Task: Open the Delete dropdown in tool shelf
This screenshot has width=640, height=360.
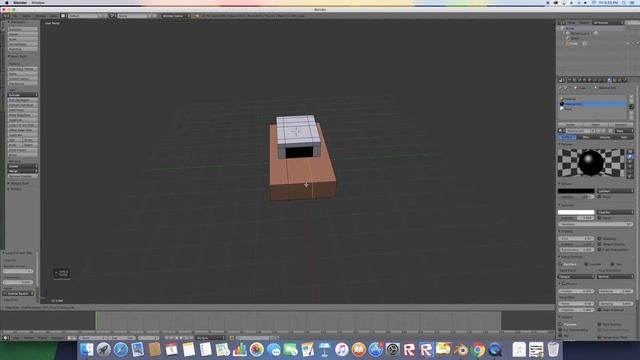Action: click(x=22, y=167)
